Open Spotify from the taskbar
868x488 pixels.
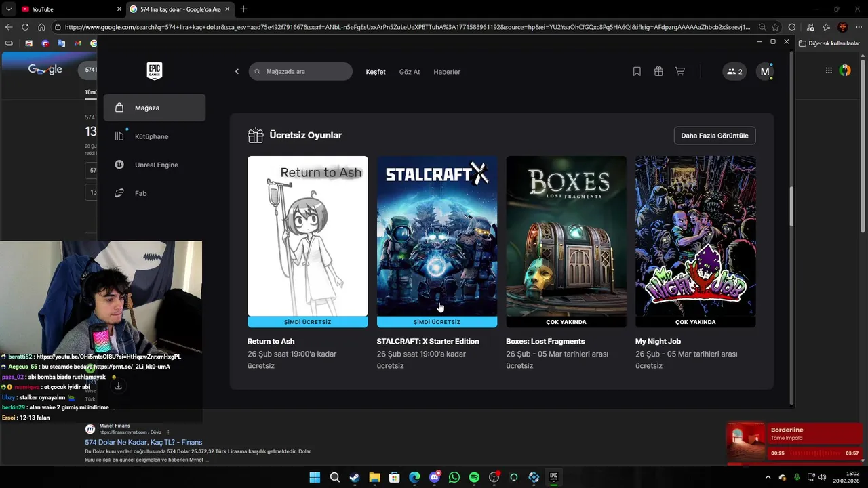pos(474,477)
